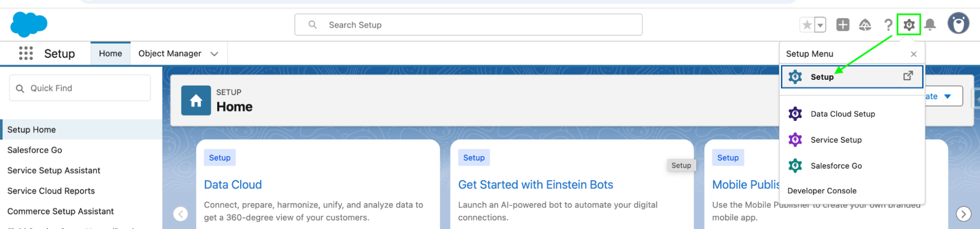The width and height of the screenshot is (980, 229).
Task: Open the Notifications bell
Action: point(930,25)
